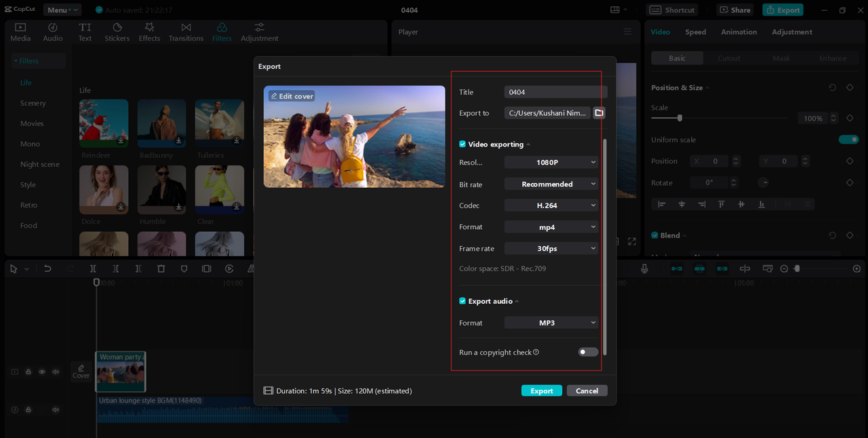This screenshot has width=868, height=438.
Task: Toggle the linkage icon in timeline toolbar
Action: pos(722,269)
